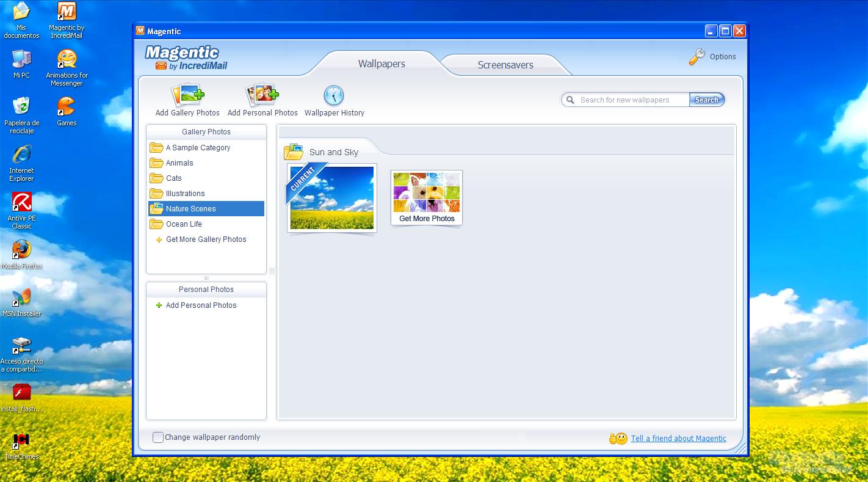Click the Options label
868x482 pixels.
pyautogui.click(x=723, y=57)
